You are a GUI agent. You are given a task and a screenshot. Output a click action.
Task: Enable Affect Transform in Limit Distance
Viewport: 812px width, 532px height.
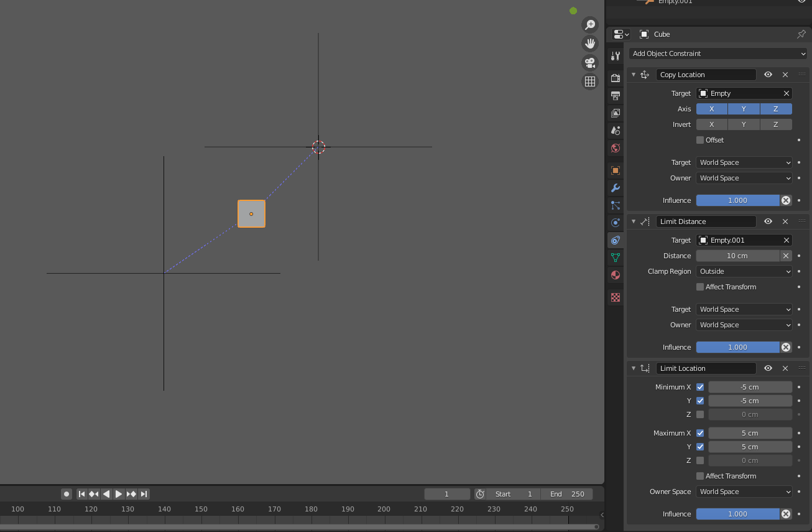pyautogui.click(x=700, y=287)
